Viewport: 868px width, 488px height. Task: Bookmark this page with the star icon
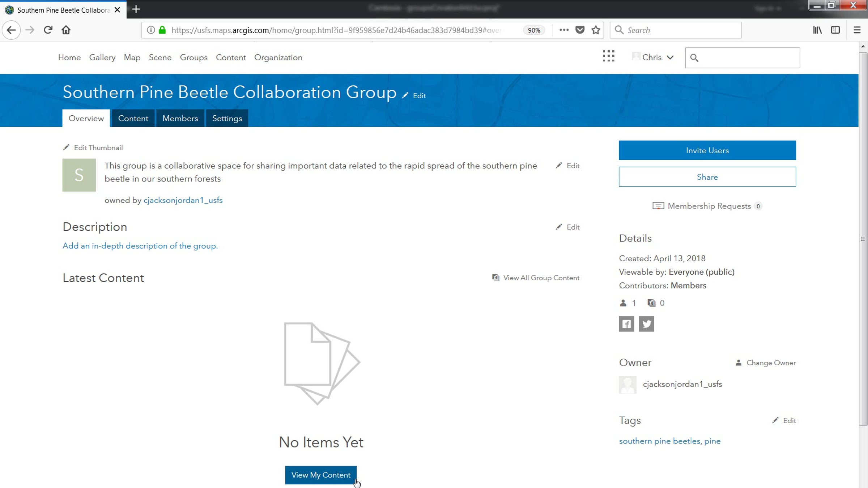[596, 30]
